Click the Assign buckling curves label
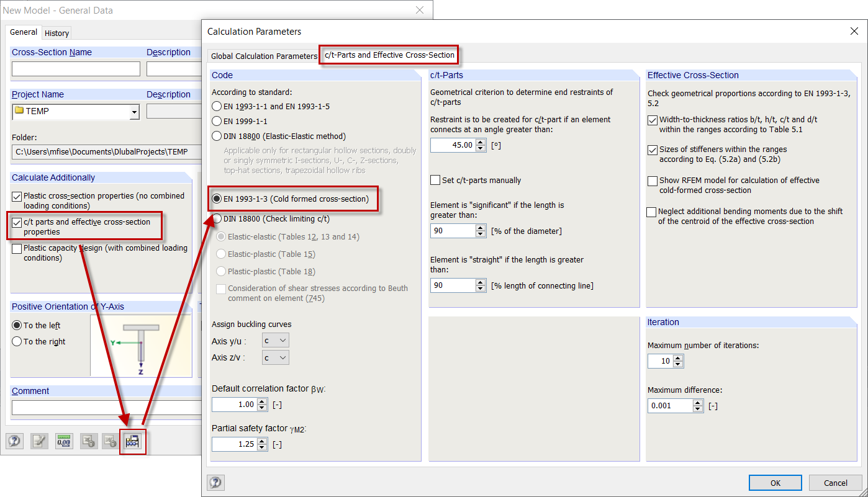 [251, 324]
